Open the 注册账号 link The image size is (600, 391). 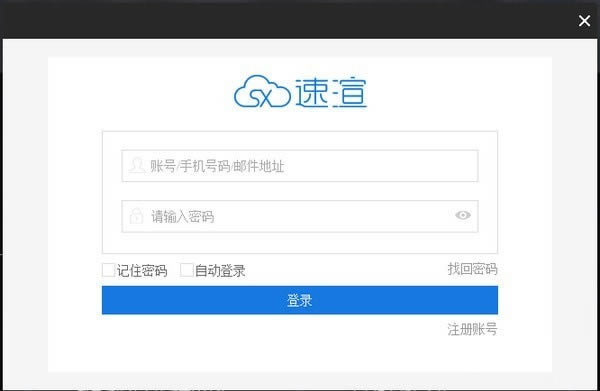[472, 329]
